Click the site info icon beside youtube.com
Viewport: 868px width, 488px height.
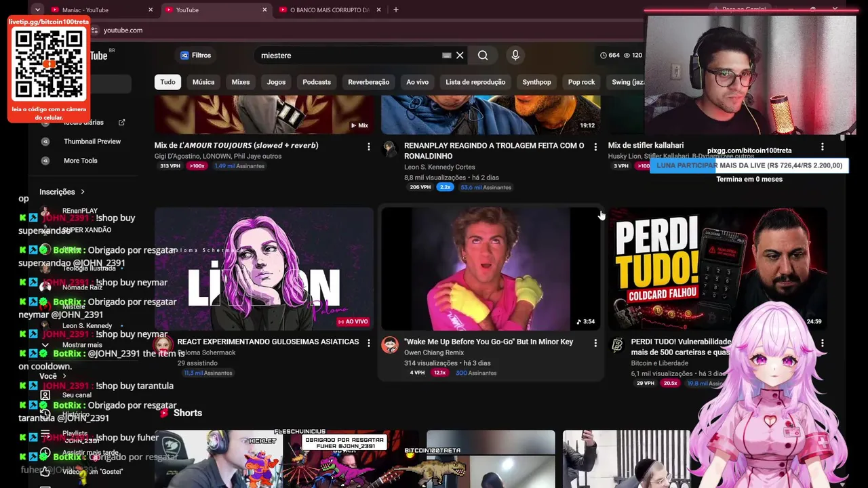point(95,30)
